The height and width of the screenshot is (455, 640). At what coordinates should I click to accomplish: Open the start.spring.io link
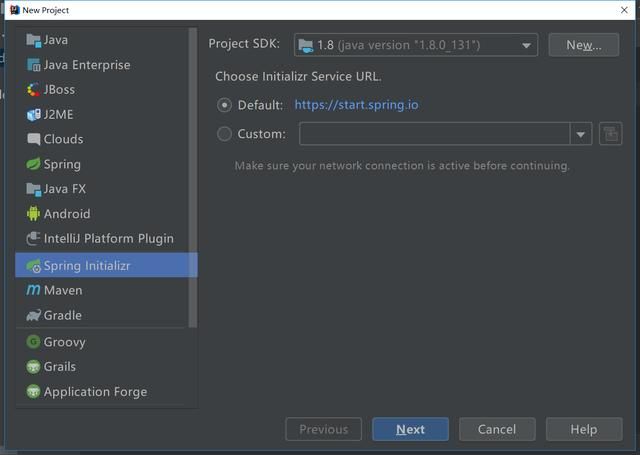pyautogui.click(x=356, y=105)
